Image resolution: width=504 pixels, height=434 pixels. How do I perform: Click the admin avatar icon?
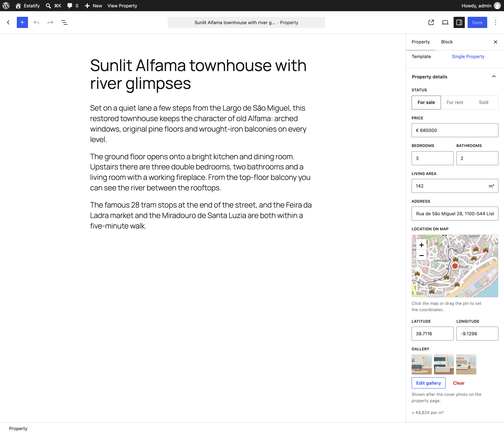(497, 6)
